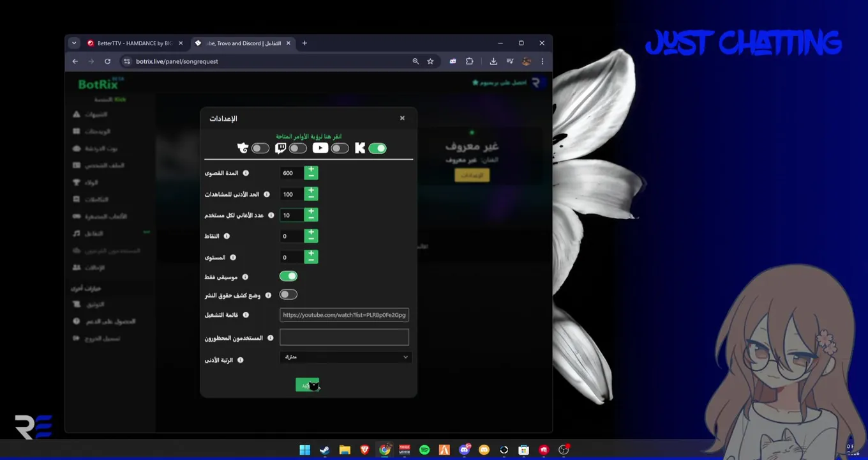The image size is (868, 460).
Task: Open the Windows Start menu
Action: click(305, 450)
